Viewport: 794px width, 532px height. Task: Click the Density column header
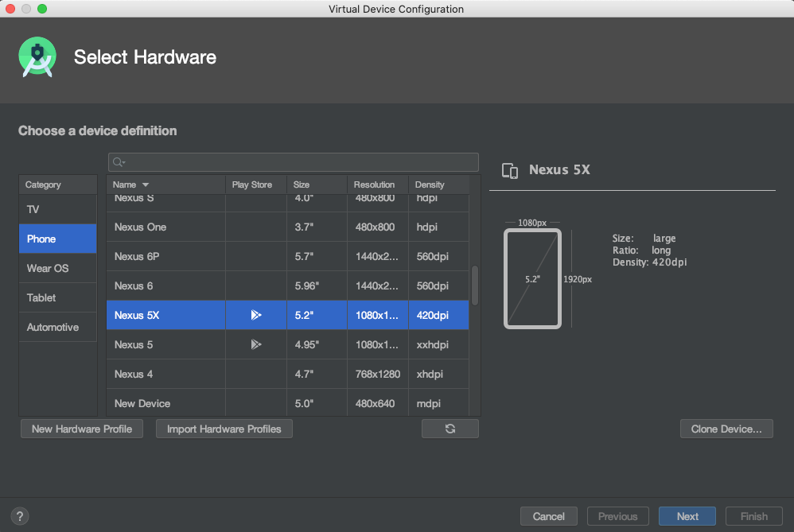tap(438, 184)
